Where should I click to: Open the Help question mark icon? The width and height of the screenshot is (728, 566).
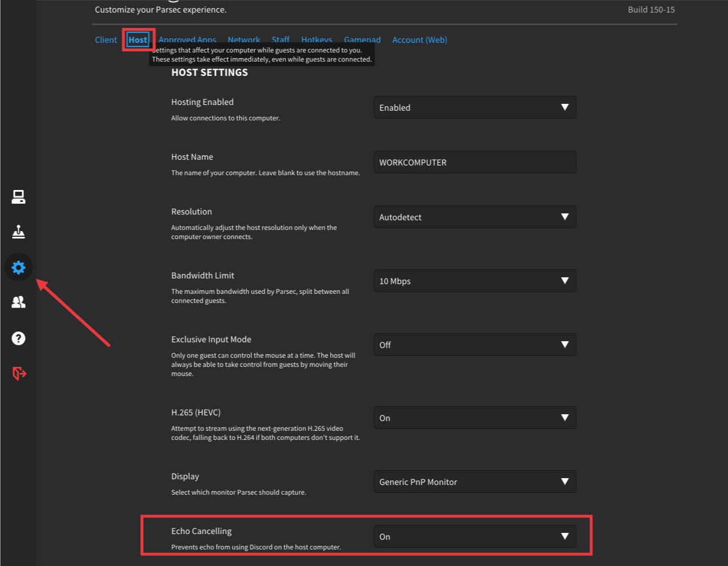click(x=18, y=338)
